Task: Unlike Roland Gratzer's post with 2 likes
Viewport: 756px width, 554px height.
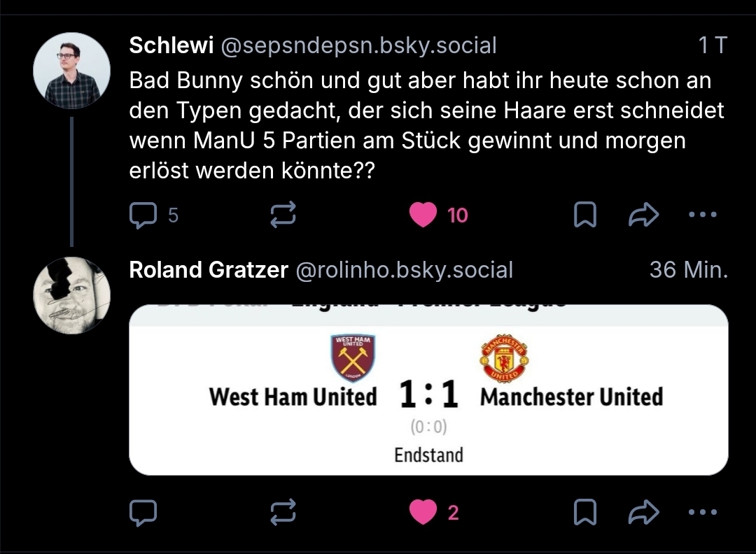Action: coord(423,513)
